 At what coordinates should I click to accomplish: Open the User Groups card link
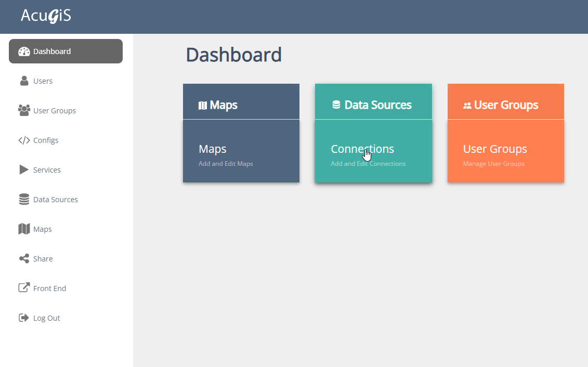tap(495, 149)
